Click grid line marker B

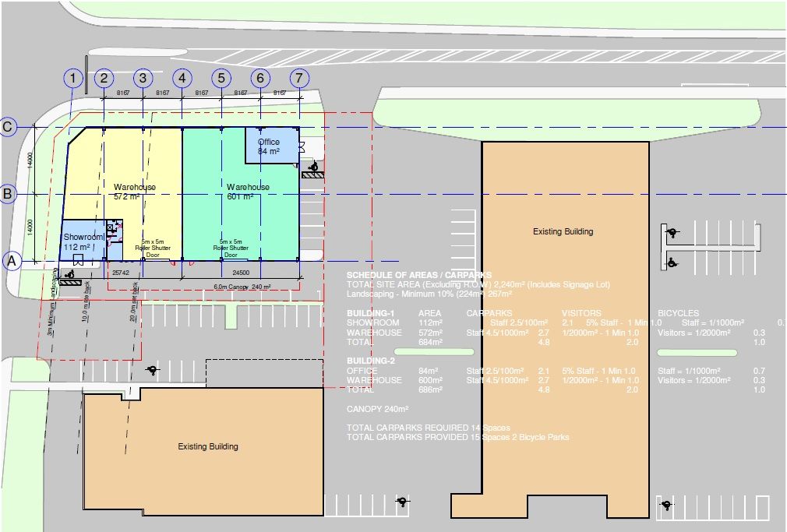point(8,194)
